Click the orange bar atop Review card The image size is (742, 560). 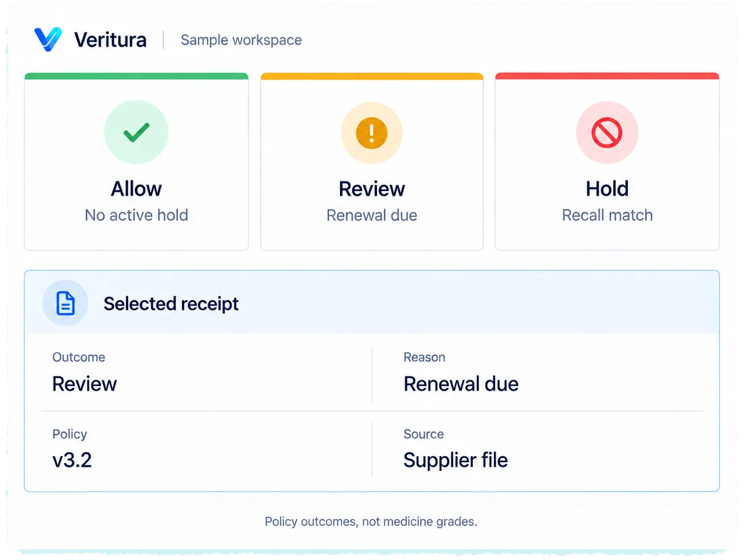pos(372,76)
